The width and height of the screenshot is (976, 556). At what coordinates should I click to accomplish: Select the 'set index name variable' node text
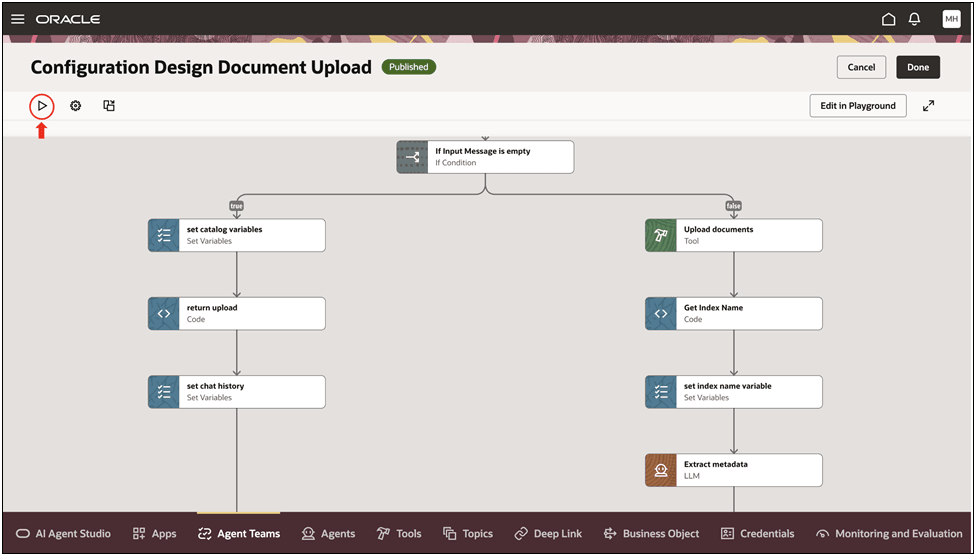pyautogui.click(x=728, y=386)
